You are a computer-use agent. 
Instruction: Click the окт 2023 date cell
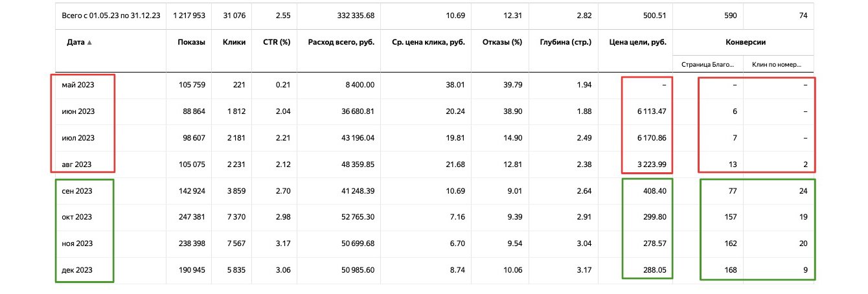(x=78, y=218)
